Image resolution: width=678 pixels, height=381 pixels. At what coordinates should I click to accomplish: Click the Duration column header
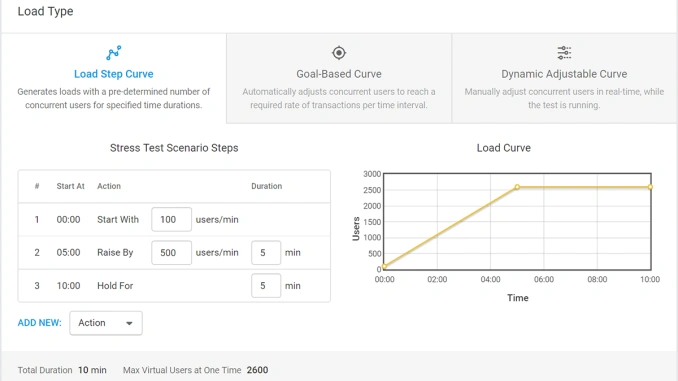click(x=267, y=186)
